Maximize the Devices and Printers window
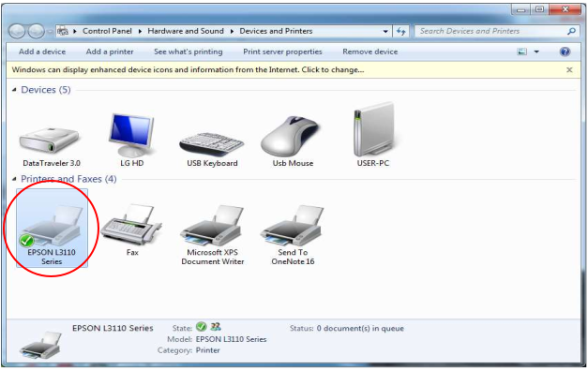Image resolution: width=588 pixels, height=370 pixels. click(539, 9)
